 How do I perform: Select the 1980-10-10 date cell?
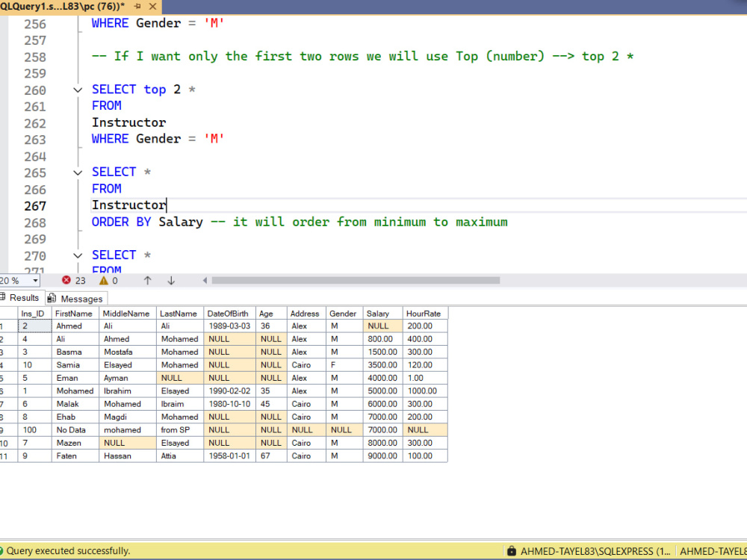(x=229, y=404)
